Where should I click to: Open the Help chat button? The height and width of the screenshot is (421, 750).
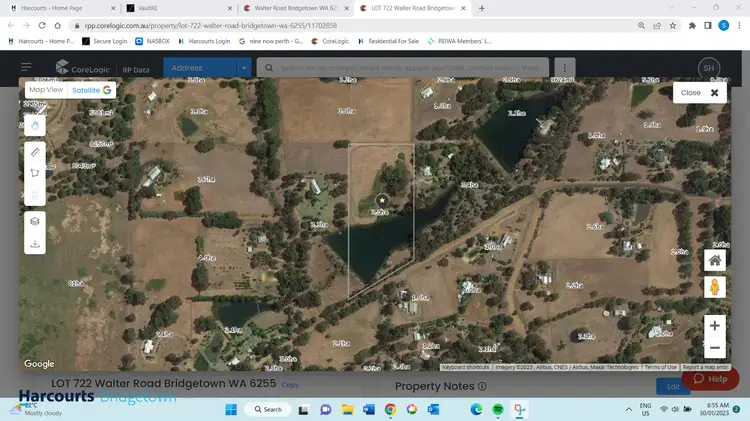click(x=710, y=378)
